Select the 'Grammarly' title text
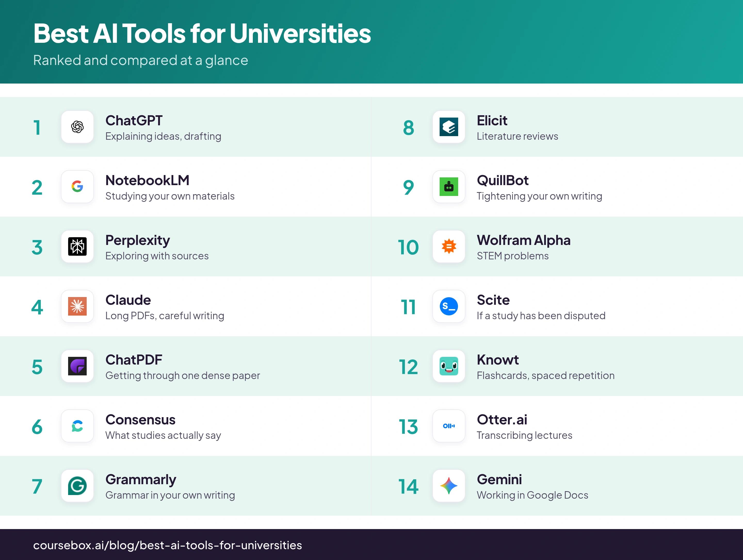743x560 pixels. pyautogui.click(x=141, y=480)
